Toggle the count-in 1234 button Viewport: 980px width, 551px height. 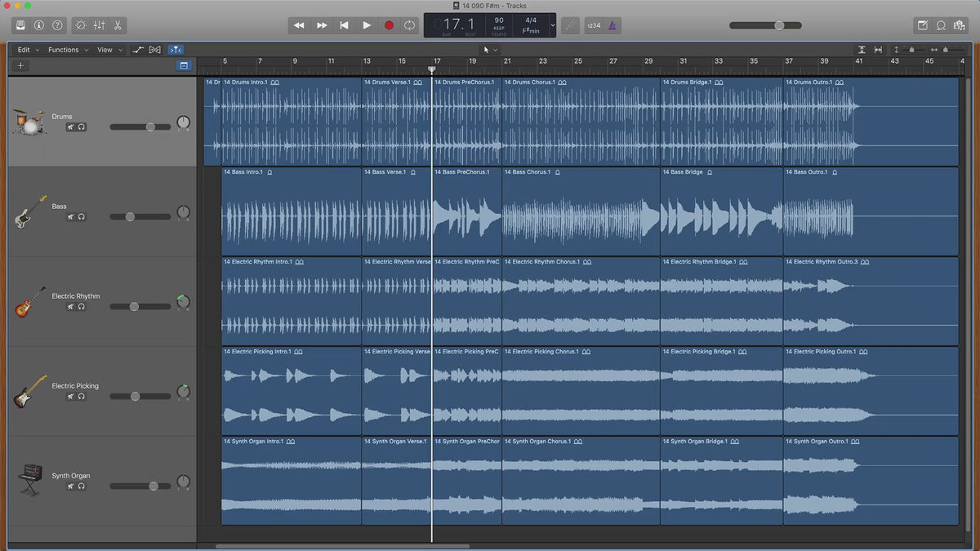tap(594, 25)
